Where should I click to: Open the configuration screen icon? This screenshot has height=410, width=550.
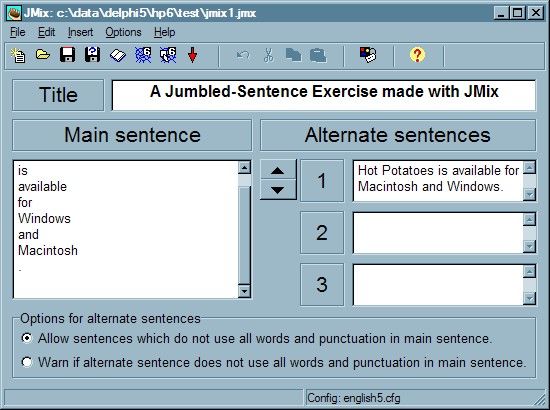[x=368, y=55]
